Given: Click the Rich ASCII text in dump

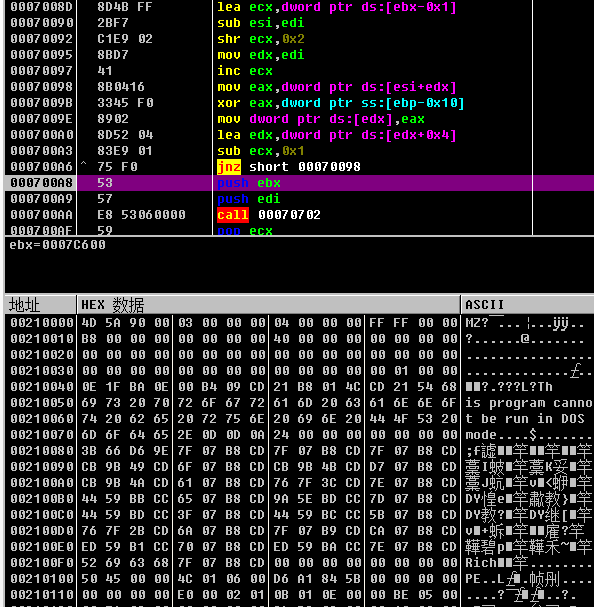Looking at the screenshot, I should (481, 562).
